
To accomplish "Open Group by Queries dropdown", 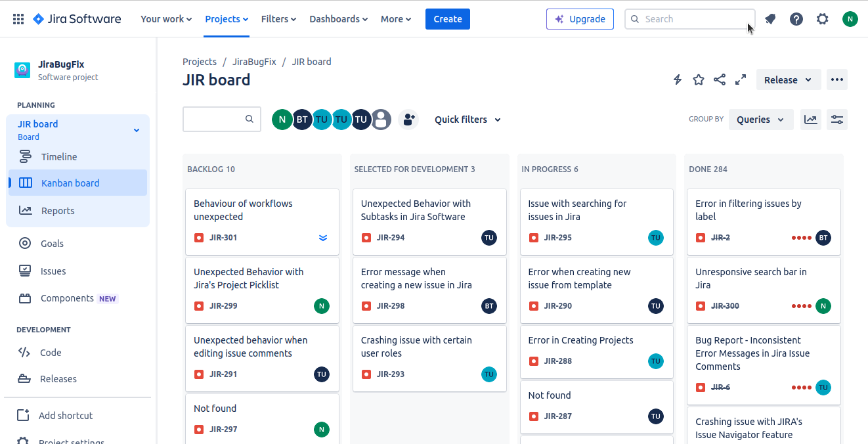I will 761,120.
